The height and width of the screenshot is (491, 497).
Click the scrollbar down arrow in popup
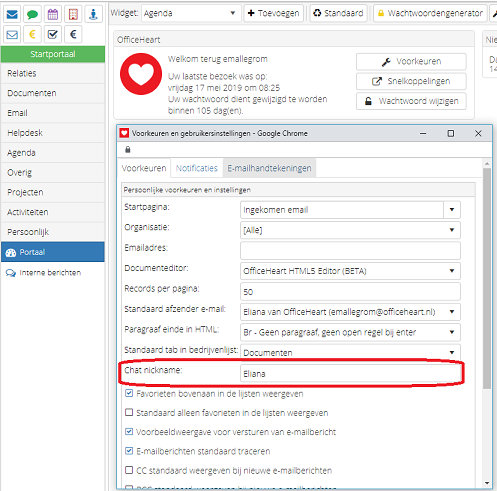(x=487, y=483)
